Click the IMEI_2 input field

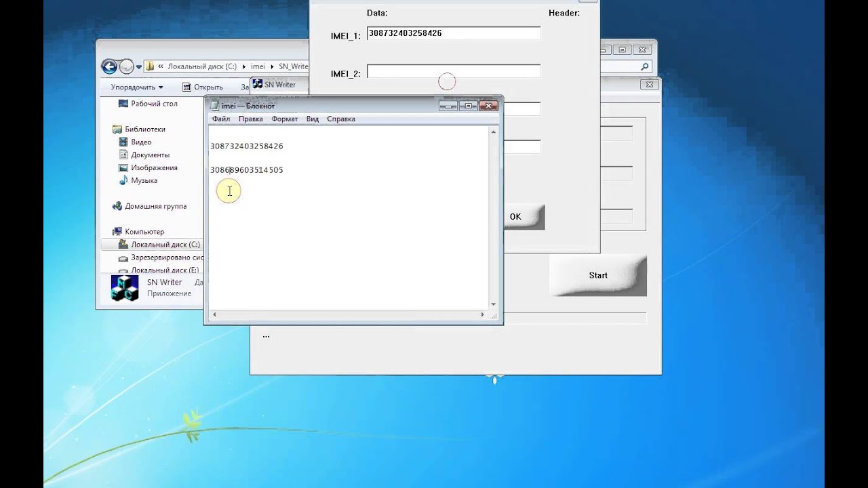click(x=454, y=72)
